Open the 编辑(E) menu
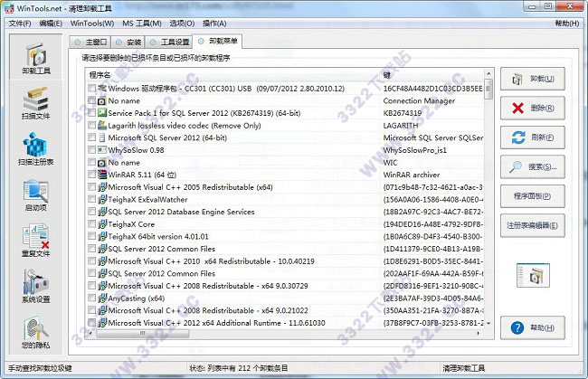Viewport: 588px width, 379px height. click(51, 24)
